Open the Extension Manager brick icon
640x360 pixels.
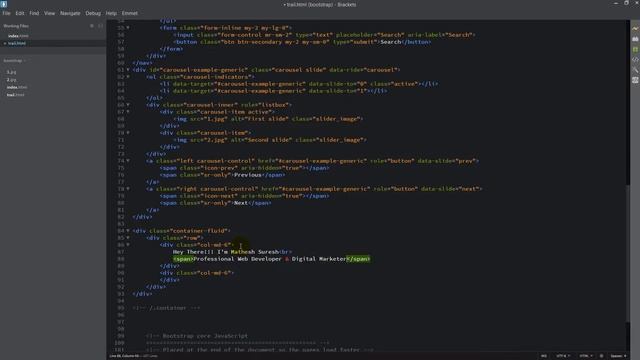tap(635, 39)
